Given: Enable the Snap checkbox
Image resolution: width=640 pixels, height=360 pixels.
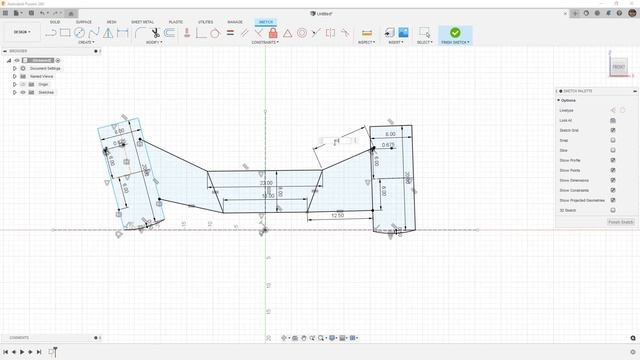Looking at the screenshot, I should click(x=613, y=140).
